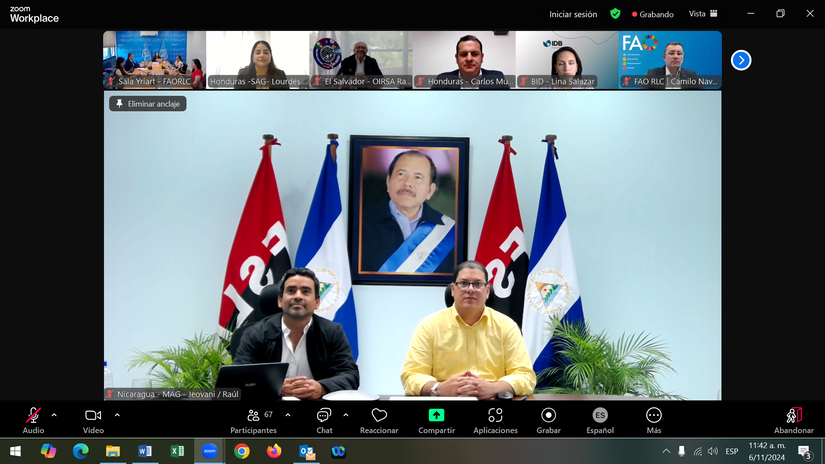Launch Microsoft Edge from taskbar
Viewport: 825px width, 464px height.
pyautogui.click(x=81, y=451)
